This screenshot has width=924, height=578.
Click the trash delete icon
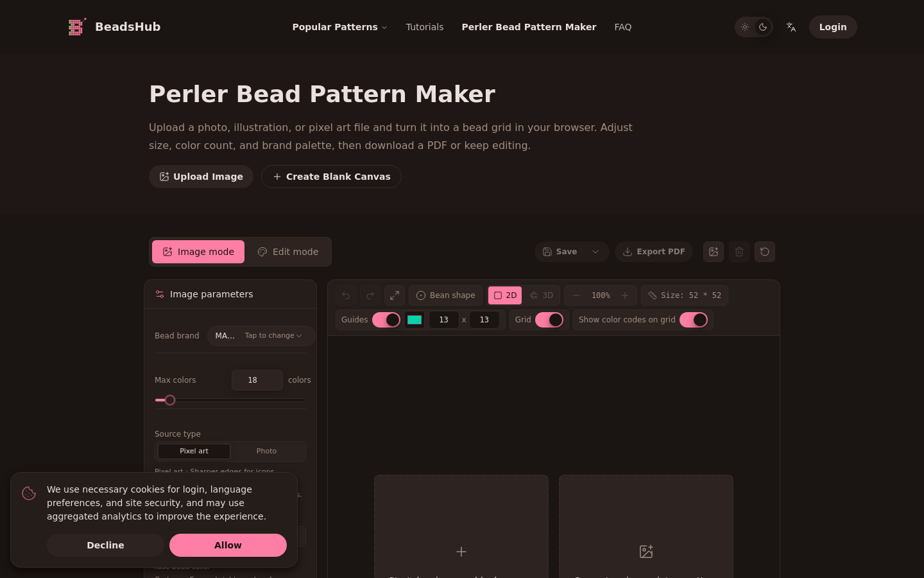click(x=739, y=252)
